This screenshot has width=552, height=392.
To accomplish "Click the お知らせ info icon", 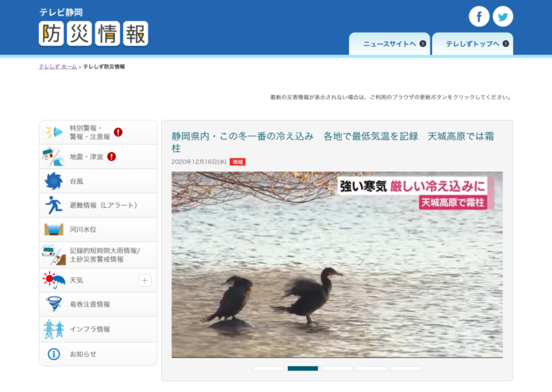I will (54, 354).
